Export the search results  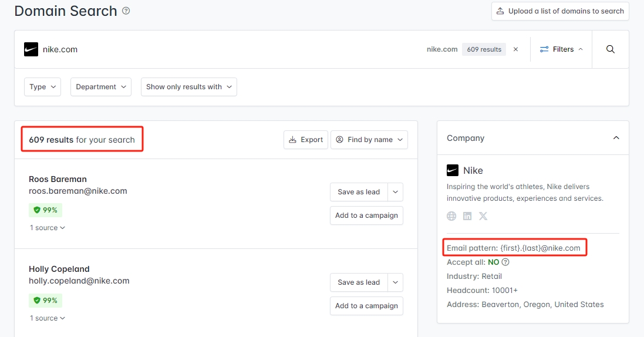[x=306, y=140]
